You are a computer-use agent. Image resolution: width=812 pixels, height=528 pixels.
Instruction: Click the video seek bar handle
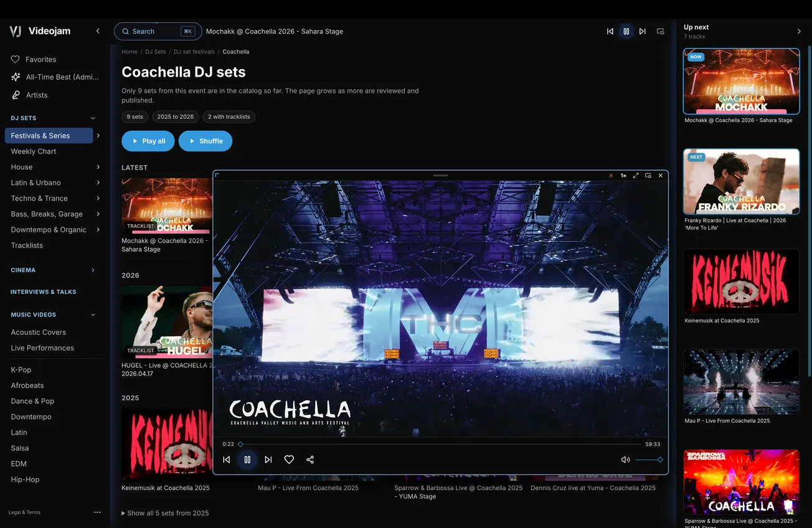(240, 444)
